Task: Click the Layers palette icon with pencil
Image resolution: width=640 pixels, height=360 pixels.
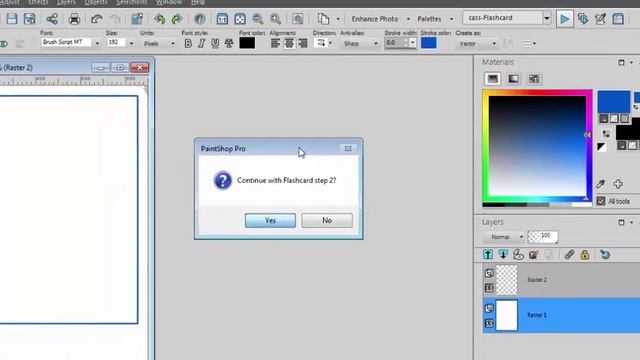Action: [x=533, y=255]
